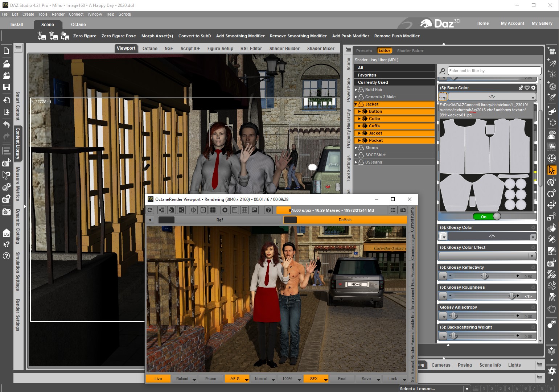The image size is (559, 392).
Task: Click the Undo arrow in left toolbar
Action: click(x=6, y=124)
